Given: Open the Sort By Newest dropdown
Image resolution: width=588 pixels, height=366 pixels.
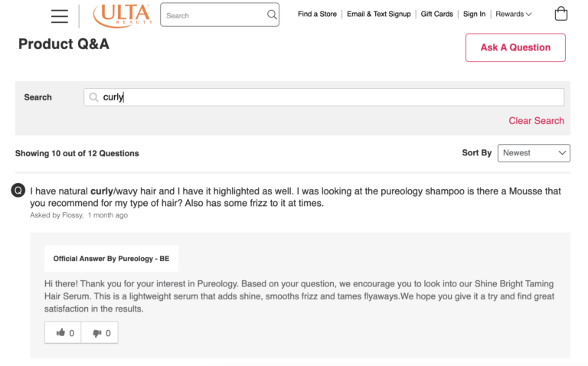Looking at the screenshot, I should click(x=534, y=152).
